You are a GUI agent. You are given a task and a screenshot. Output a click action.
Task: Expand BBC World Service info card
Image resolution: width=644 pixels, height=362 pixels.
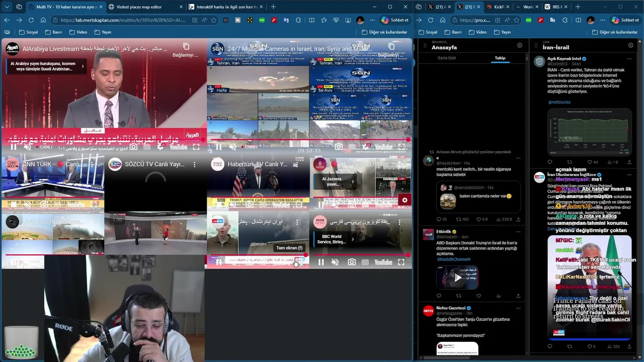pos(353,239)
